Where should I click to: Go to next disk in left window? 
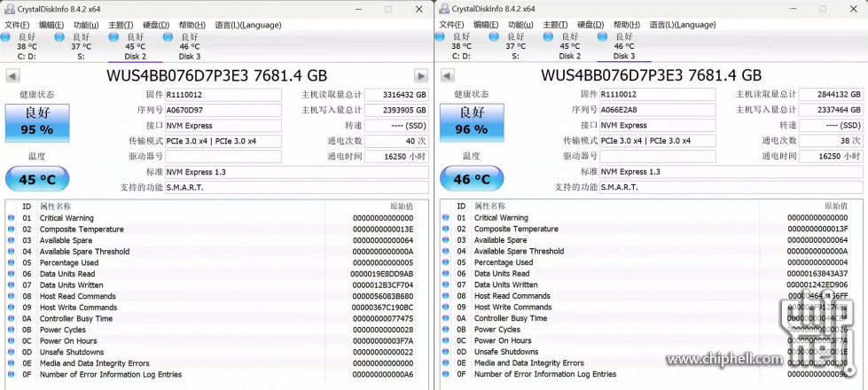[421, 76]
